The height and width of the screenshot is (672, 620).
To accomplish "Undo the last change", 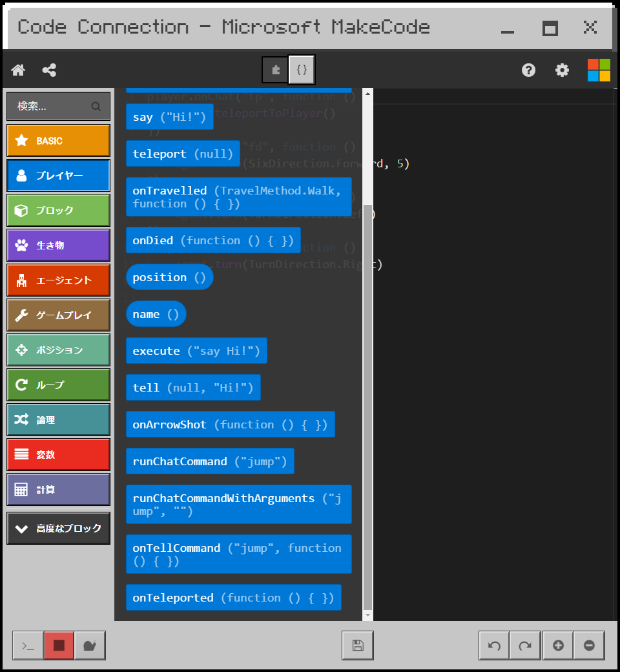I will tap(493, 645).
